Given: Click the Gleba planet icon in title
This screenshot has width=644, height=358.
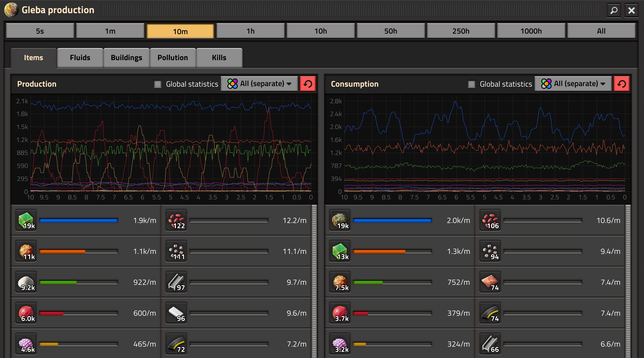Looking at the screenshot, I should pyautogui.click(x=11, y=10).
